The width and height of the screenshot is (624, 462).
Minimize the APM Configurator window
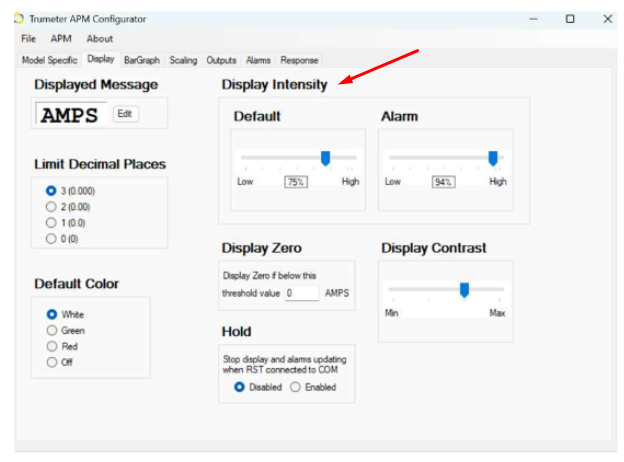coord(533,19)
